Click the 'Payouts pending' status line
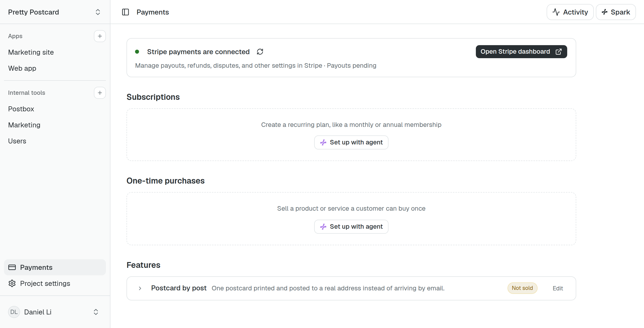This screenshot has height=328, width=644. tap(351, 66)
